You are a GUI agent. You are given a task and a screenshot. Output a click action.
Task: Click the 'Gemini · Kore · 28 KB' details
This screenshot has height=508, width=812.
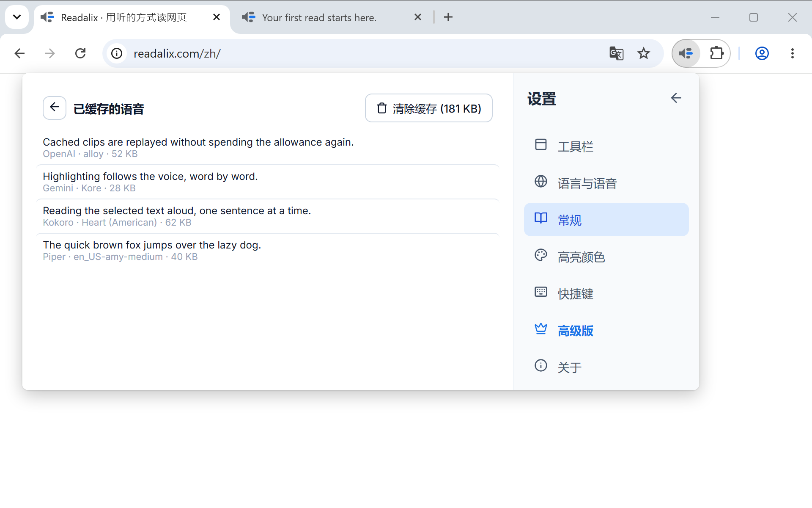[89, 188]
